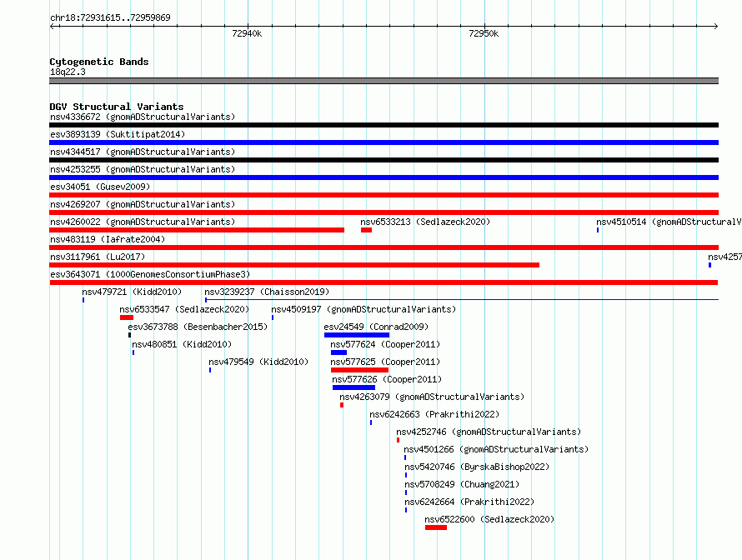This screenshot has height=560, width=742.
Task: Select the esv3893139 (Suktitipat2014) label
Action: pos(118,134)
